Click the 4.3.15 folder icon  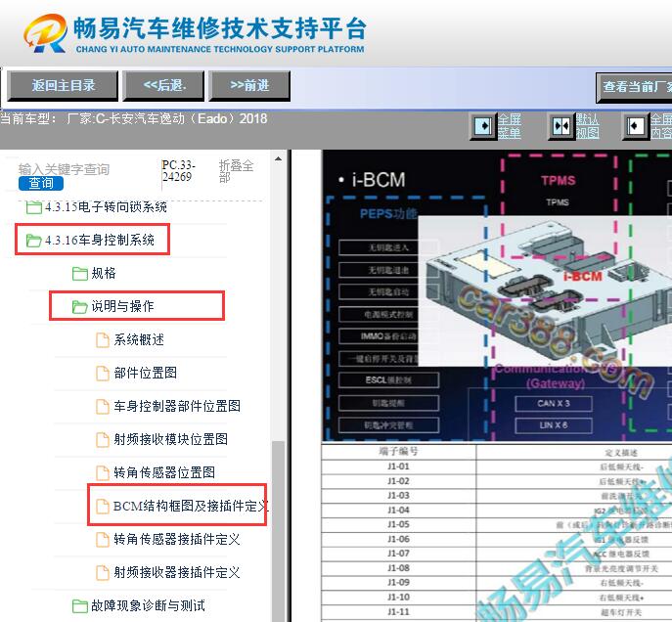tap(34, 207)
